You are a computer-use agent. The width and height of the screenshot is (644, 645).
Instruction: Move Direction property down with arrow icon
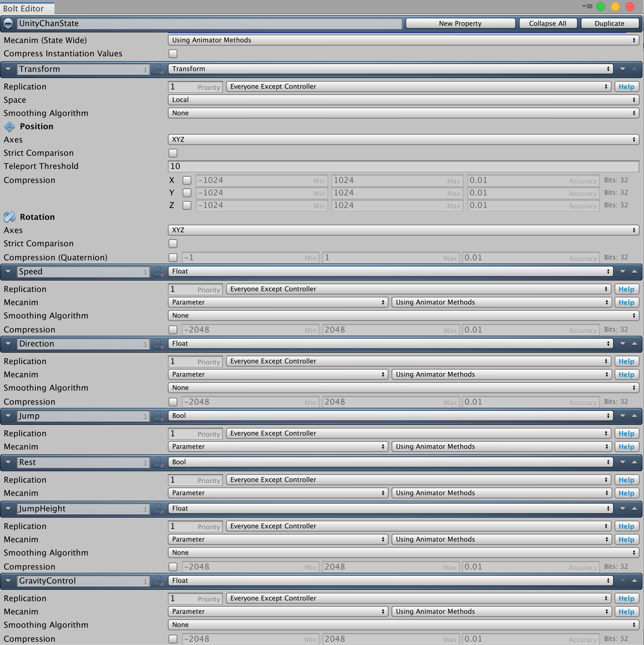pos(623,343)
